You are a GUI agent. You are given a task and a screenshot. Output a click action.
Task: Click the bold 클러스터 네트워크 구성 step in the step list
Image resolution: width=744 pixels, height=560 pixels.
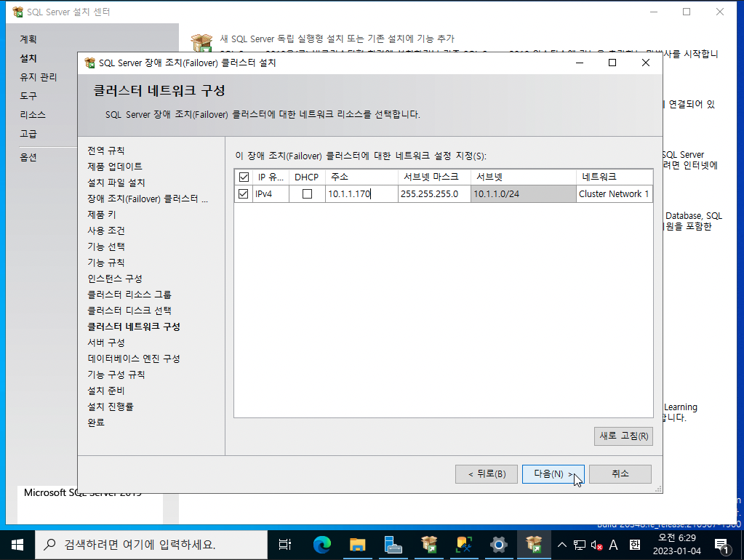coord(134,327)
